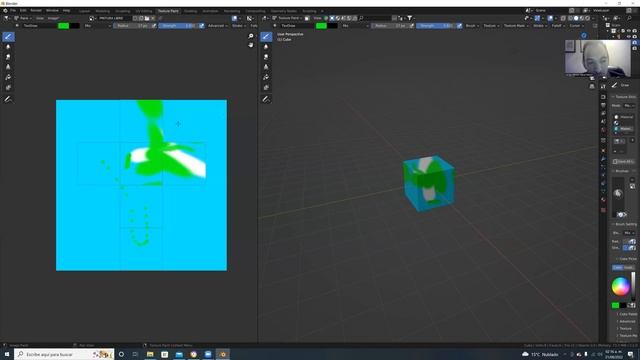Collapse the Brush Settings panel
Image resolution: width=640 pixels, height=360 pixels.
624,224
